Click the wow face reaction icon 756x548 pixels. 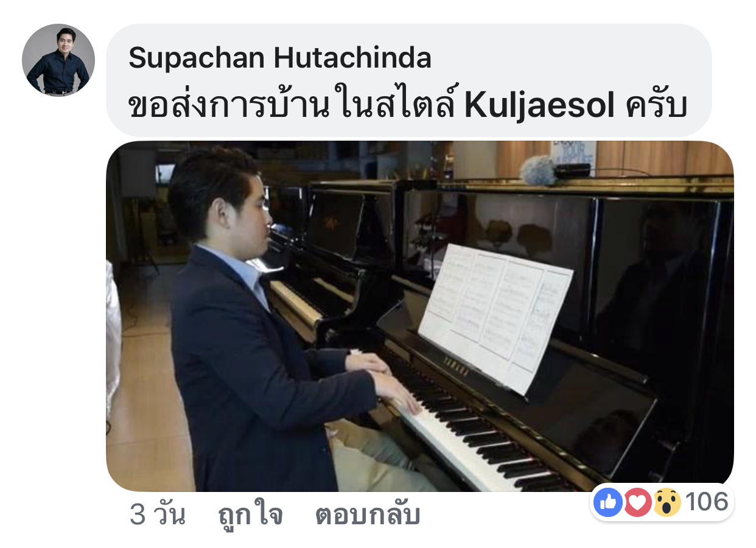point(667,502)
